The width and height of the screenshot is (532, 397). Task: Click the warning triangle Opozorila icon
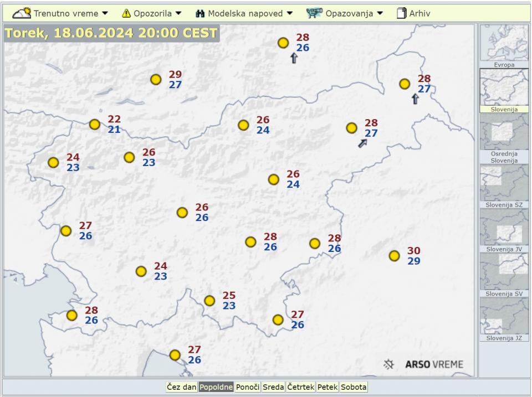click(126, 13)
